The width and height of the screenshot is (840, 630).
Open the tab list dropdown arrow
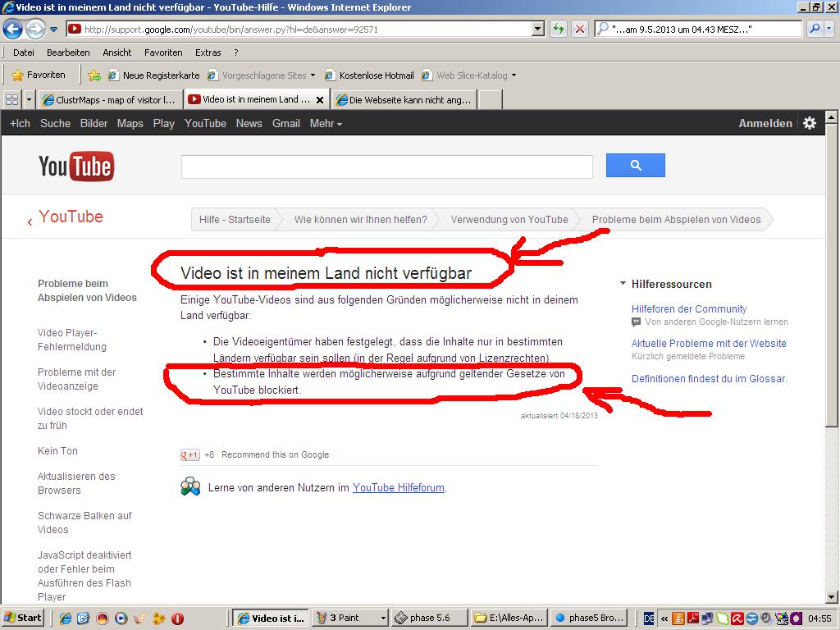(29, 99)
